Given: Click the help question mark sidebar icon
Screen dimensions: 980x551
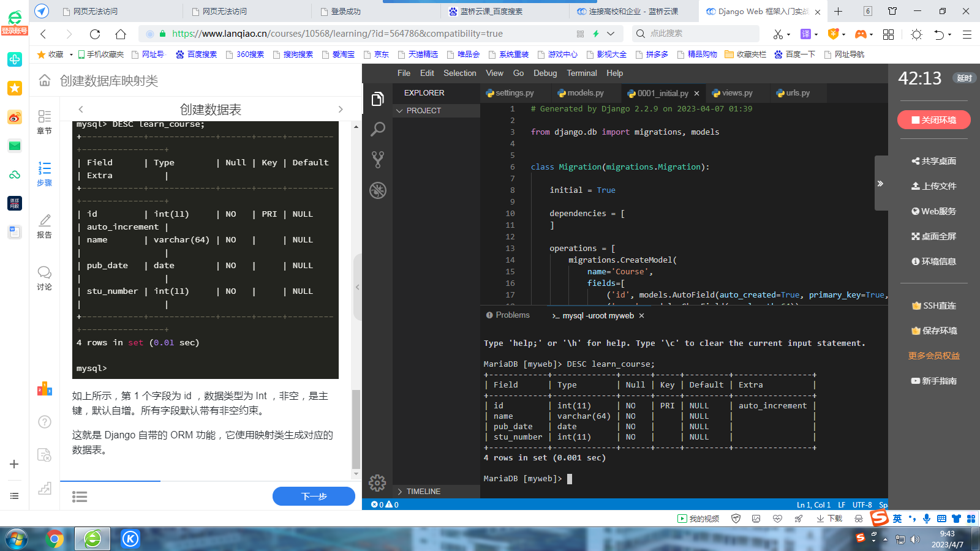Looking at the screenshot, I should (x=45, y=422).
